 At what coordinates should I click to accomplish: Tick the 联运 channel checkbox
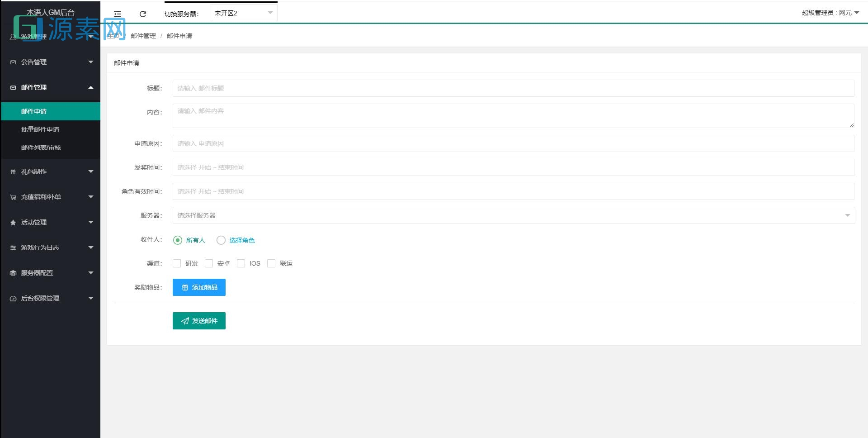coord(271,263)
